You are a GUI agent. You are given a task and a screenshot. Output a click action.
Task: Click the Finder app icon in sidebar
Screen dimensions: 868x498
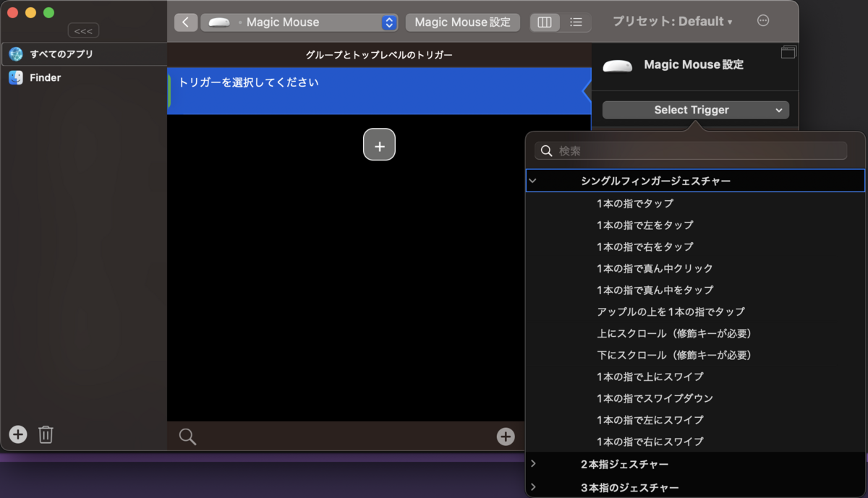tap(16, 77)
